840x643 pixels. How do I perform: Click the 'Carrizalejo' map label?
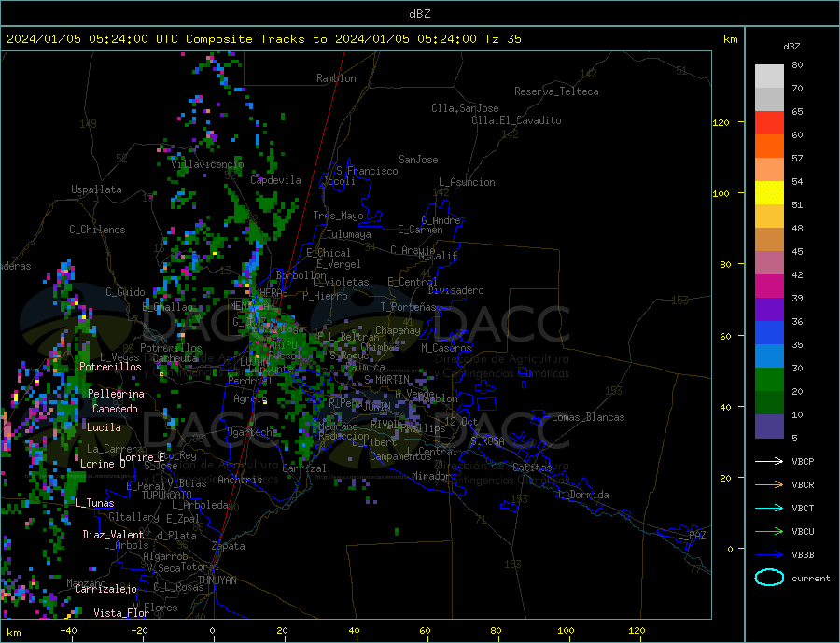click(x=105, y=590)
